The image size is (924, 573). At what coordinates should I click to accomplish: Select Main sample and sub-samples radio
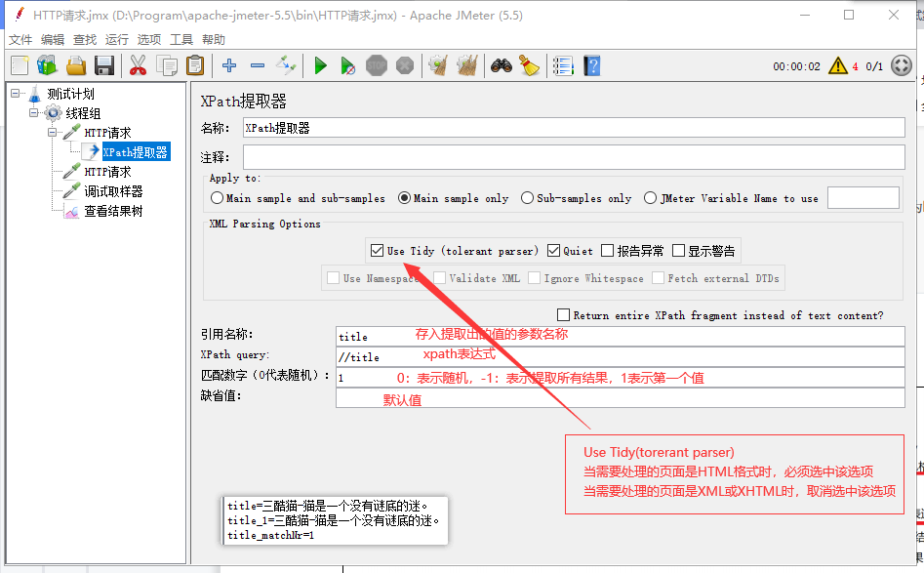[217, 198]
